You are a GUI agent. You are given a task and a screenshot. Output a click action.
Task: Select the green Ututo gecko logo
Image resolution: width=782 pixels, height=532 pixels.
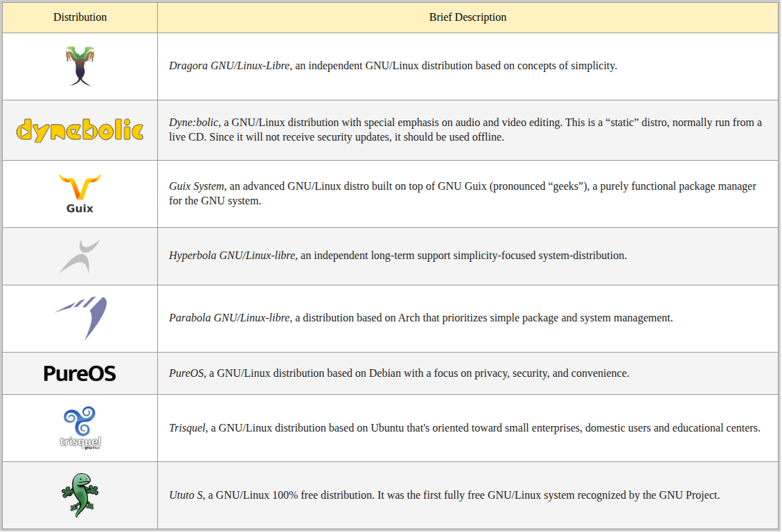pyautogui.click(x=80, y=495)
